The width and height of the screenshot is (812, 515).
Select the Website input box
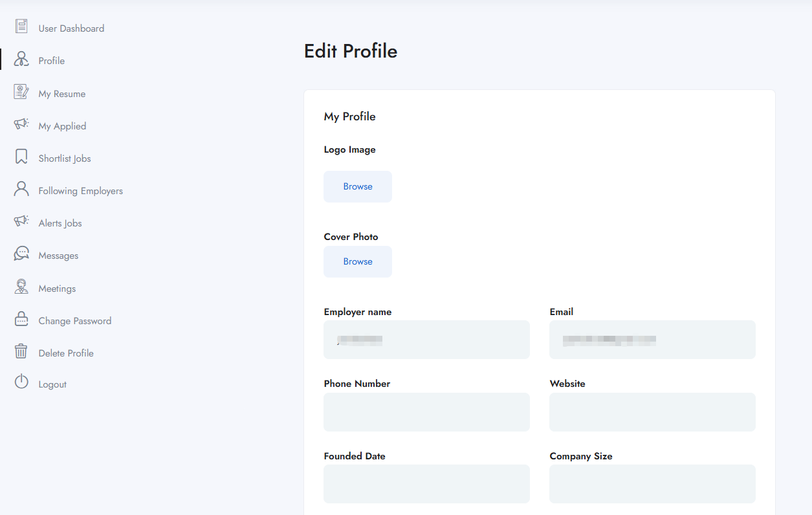coord(652,412)
